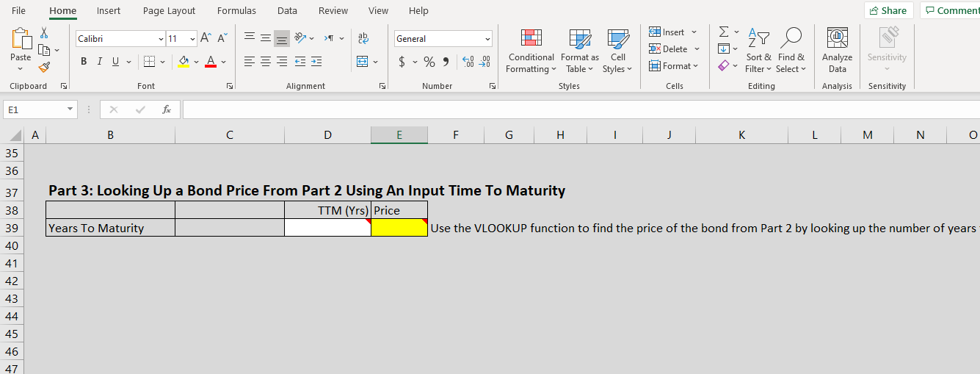Open General number format dropdown
The image size is (980, 374).
coord(487,38)
